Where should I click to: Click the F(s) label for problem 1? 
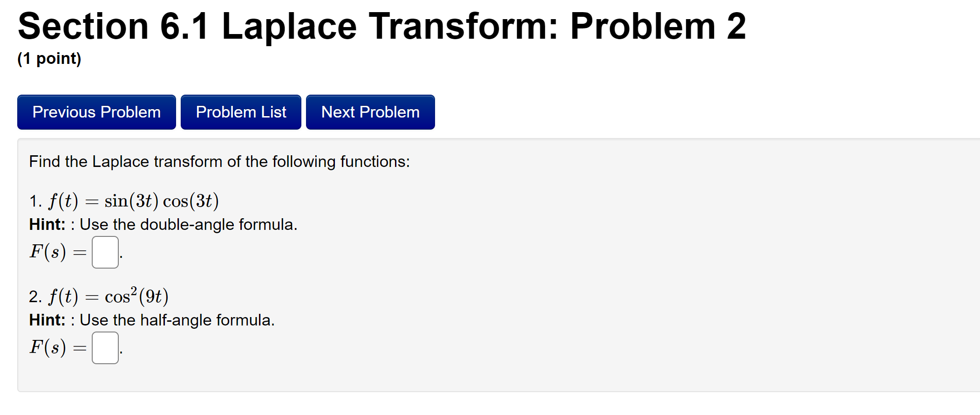click(x=48, y=253)
